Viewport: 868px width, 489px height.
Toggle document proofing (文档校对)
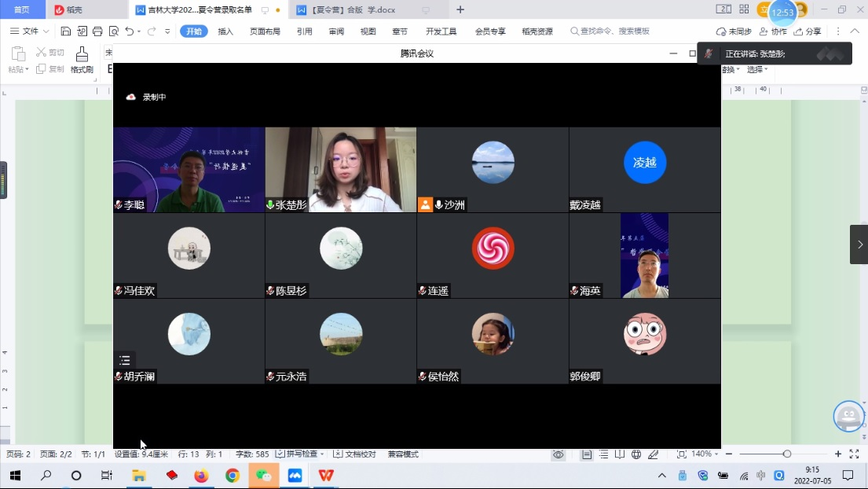pos(355,454)
